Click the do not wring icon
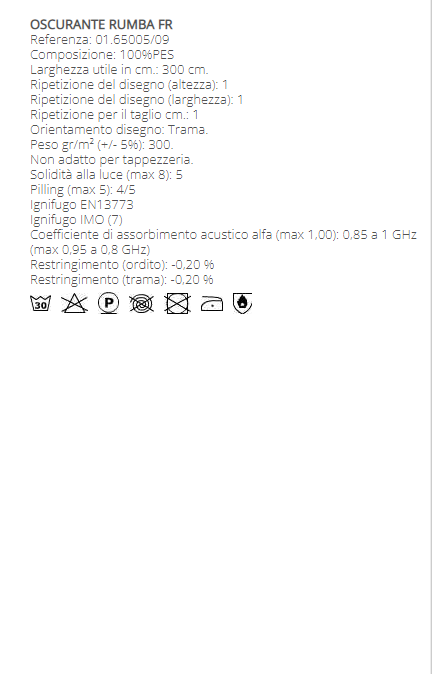Image resolution: width=441 pixels, height=674 pixels. (141, 304)
